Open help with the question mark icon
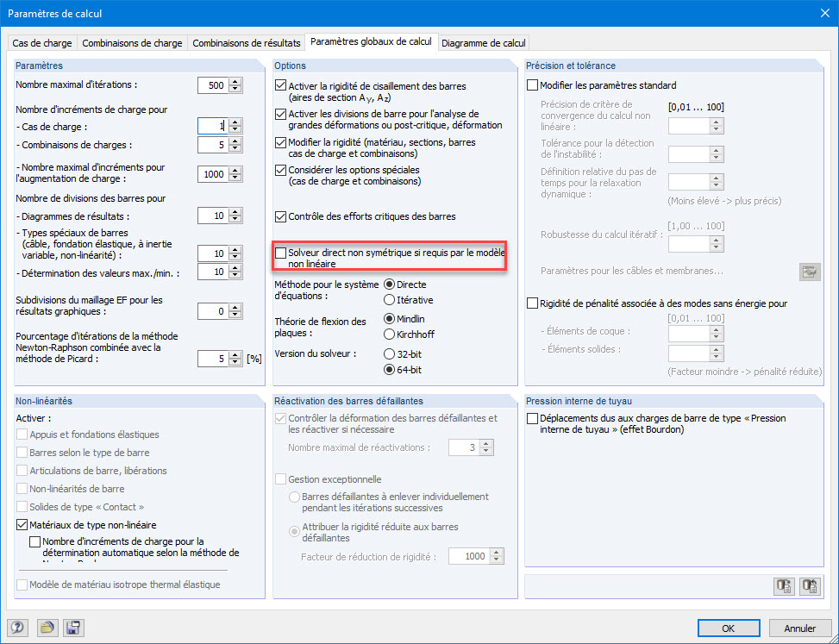 click(17, 627)
